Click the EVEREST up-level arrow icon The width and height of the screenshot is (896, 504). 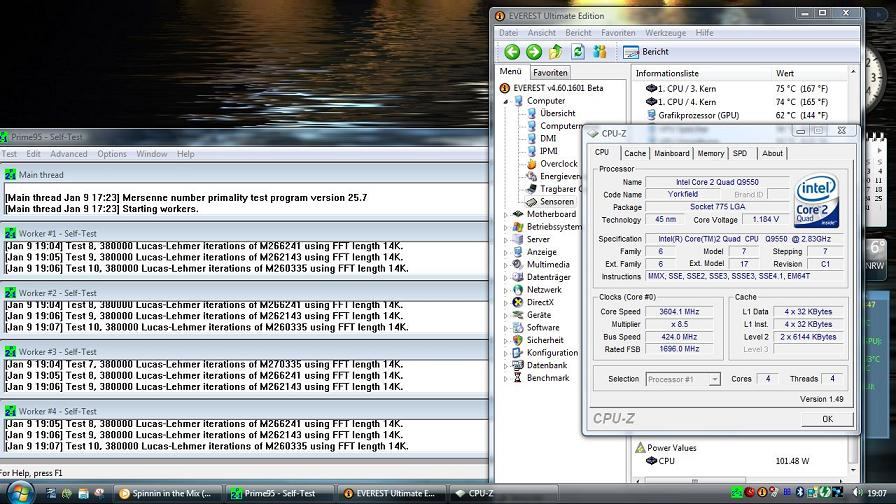[x=555, y=52]
